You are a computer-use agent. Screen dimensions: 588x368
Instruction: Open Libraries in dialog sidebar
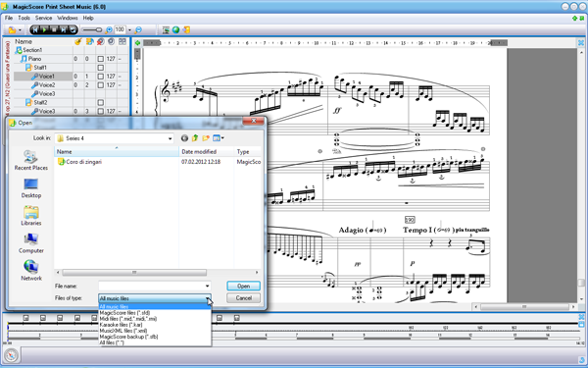pos(30,216)
